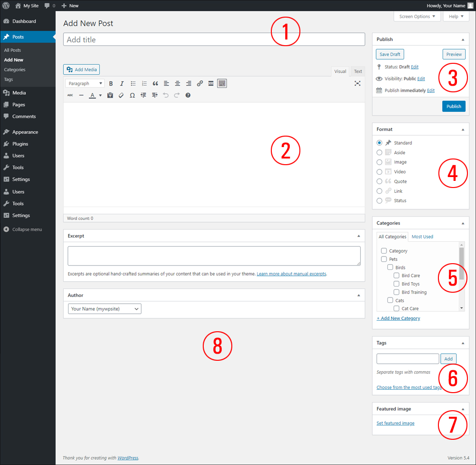Redo the last edit
This screenshot has height=465, width=476.
(177, 95)
